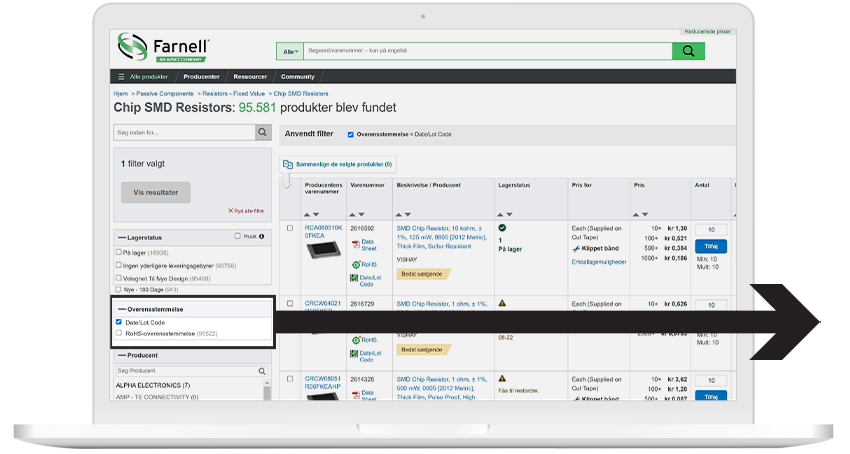Select checkbox for product RCA080510K0FKEA
The image size is (850, 454).
click(x=290, y=228)
